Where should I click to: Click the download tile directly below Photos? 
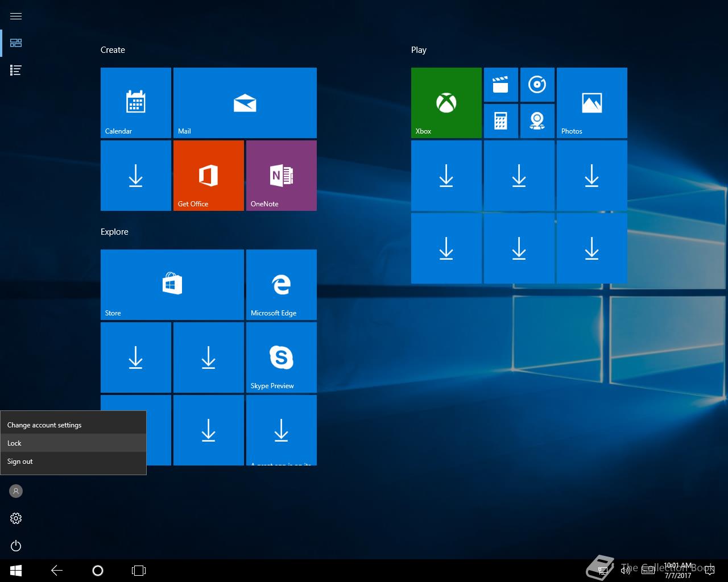pos(592,176)
